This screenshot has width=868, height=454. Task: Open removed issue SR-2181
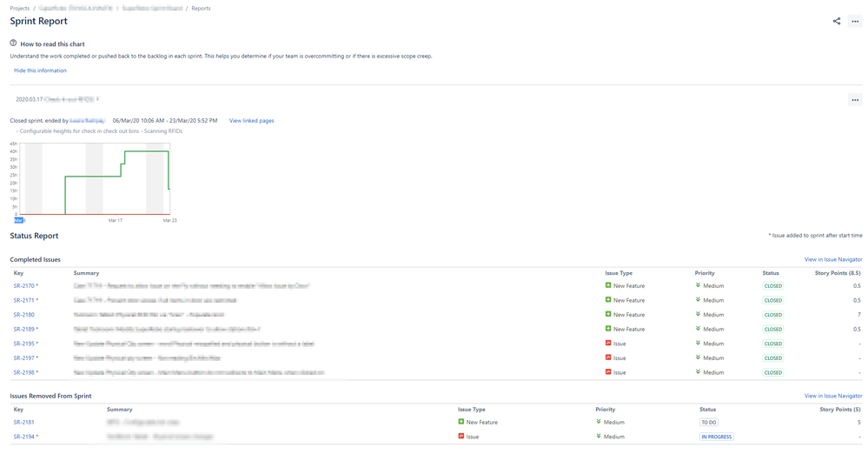coord(23,423)
